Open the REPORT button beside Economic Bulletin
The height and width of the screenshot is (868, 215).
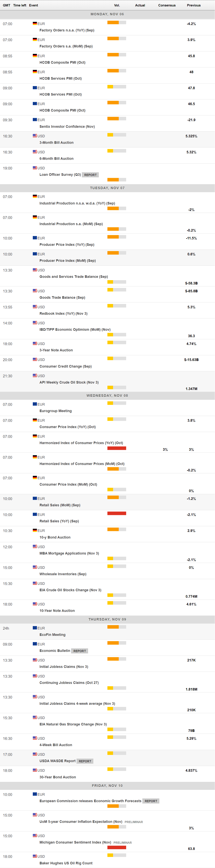[x=79, y=651]
